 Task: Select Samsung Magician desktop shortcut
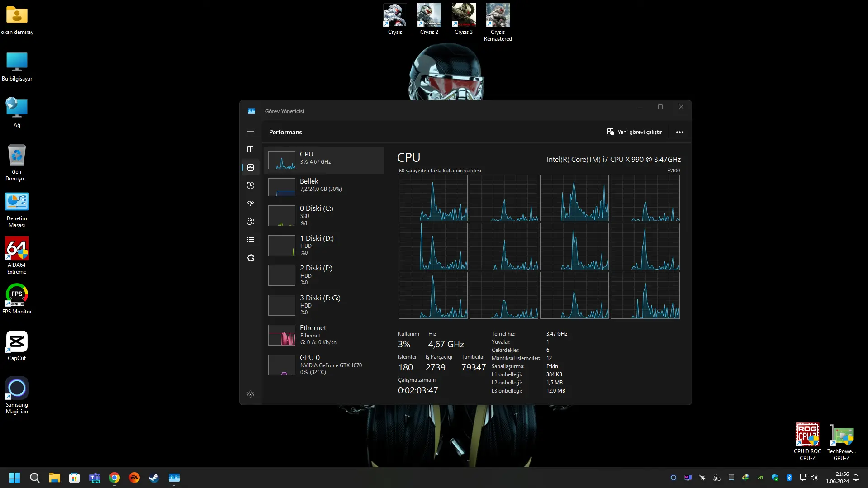pos(17,395)
